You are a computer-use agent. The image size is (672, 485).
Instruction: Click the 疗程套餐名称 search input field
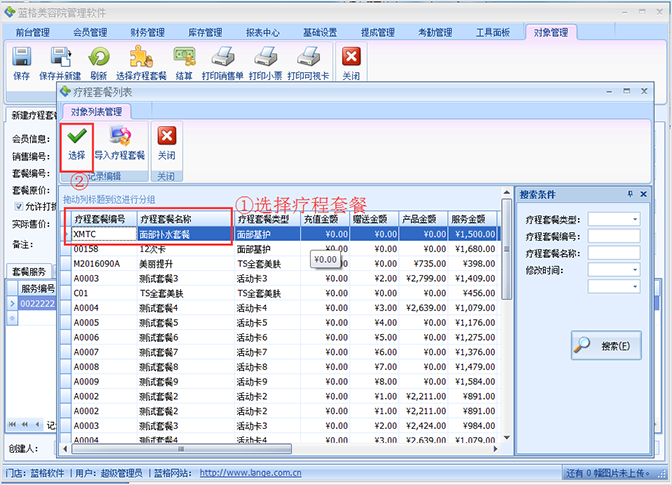[x=614, y=253]
